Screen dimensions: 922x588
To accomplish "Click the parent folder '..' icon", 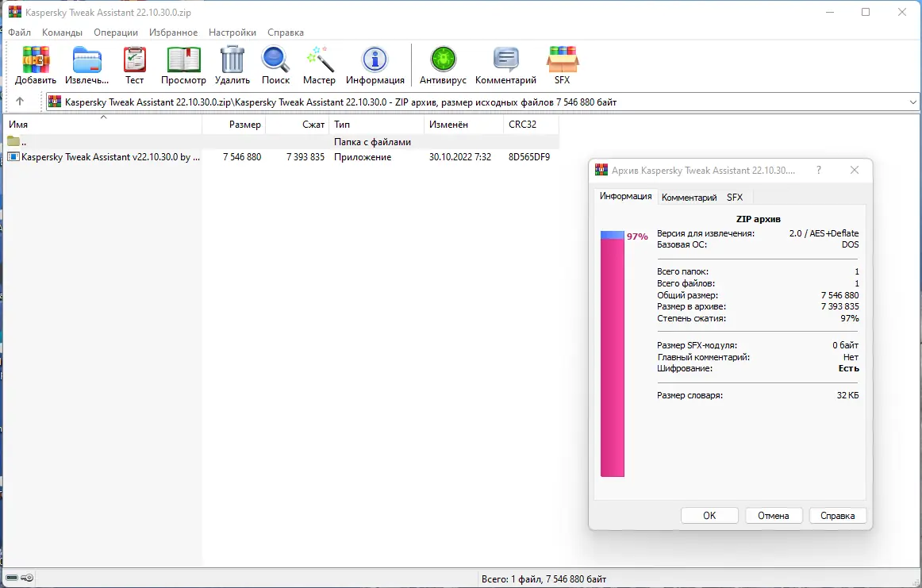I will (x=13, y=141).
